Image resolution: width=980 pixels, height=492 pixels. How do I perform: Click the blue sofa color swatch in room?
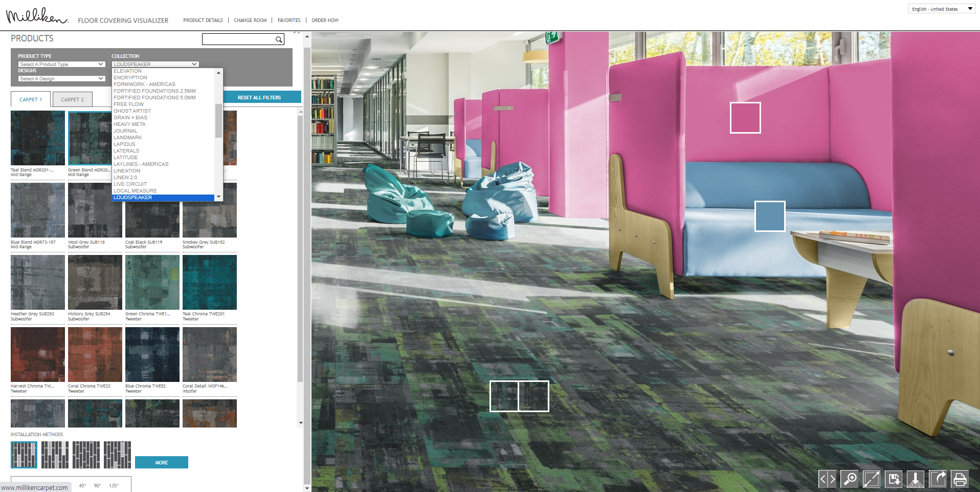click(770, 216)
